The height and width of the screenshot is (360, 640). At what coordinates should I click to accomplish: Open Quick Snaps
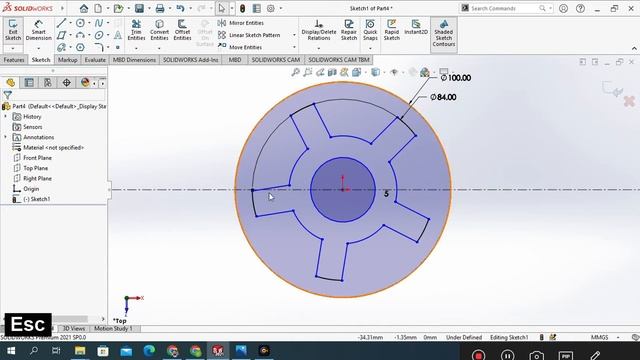coord(370,30)
